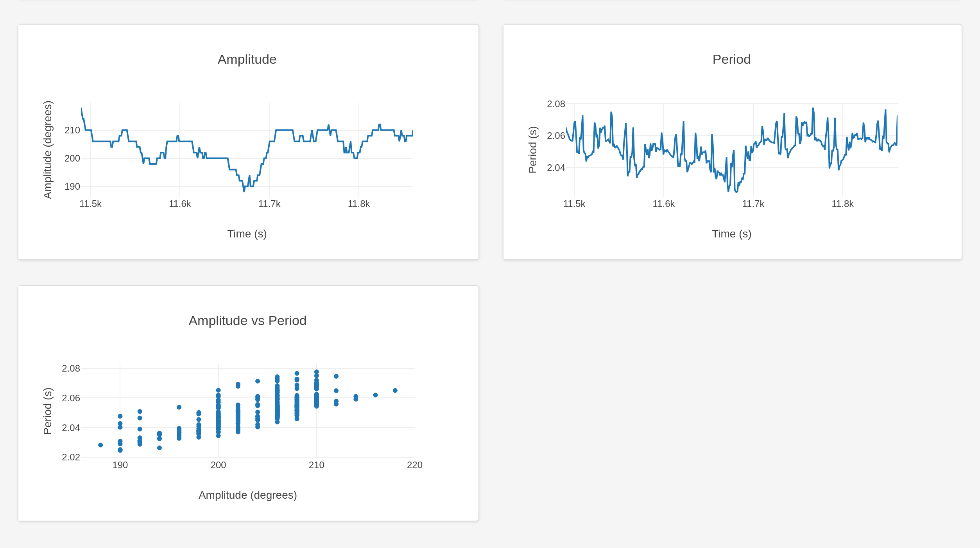Click Time (s) label under Period chart

[x=731, y=234]
